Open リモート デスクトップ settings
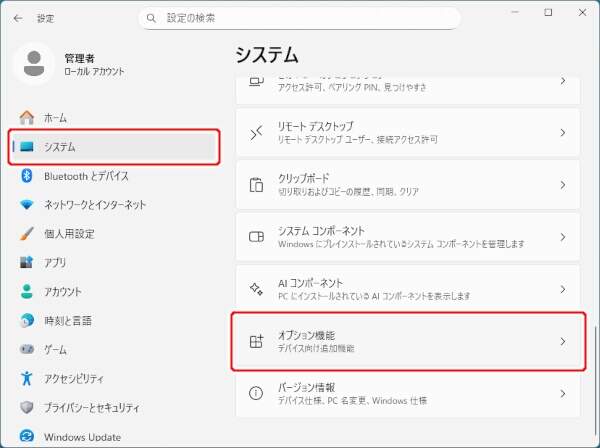The image size is (600, 448). pyautogui.click(x=408, y=133)
